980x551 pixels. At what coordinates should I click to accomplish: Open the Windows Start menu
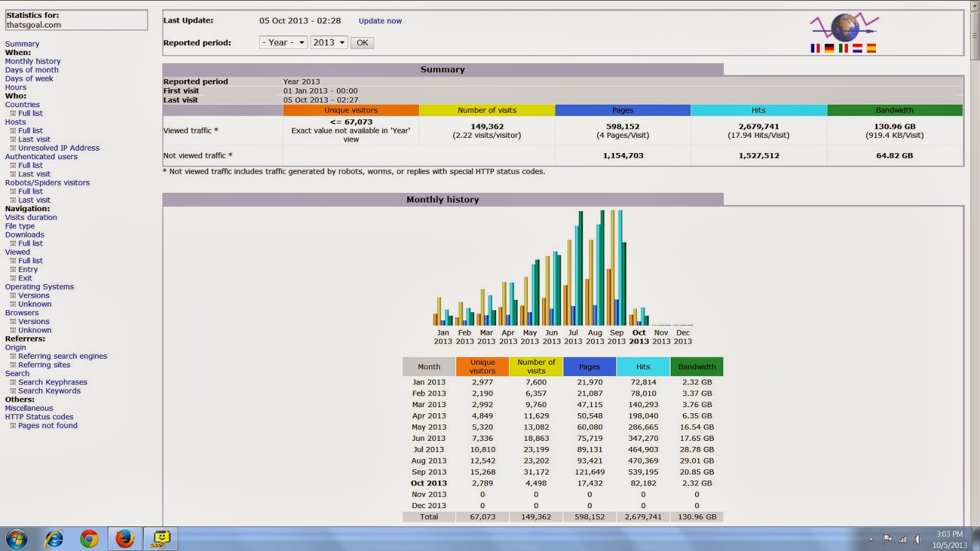tap(17, 539)
